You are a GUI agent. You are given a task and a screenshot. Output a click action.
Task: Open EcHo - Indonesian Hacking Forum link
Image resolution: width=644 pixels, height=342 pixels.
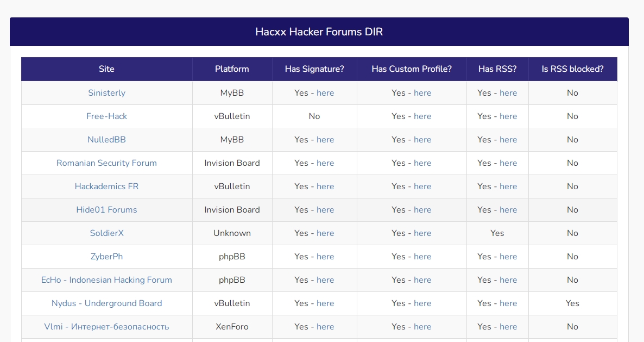point(106,280)
